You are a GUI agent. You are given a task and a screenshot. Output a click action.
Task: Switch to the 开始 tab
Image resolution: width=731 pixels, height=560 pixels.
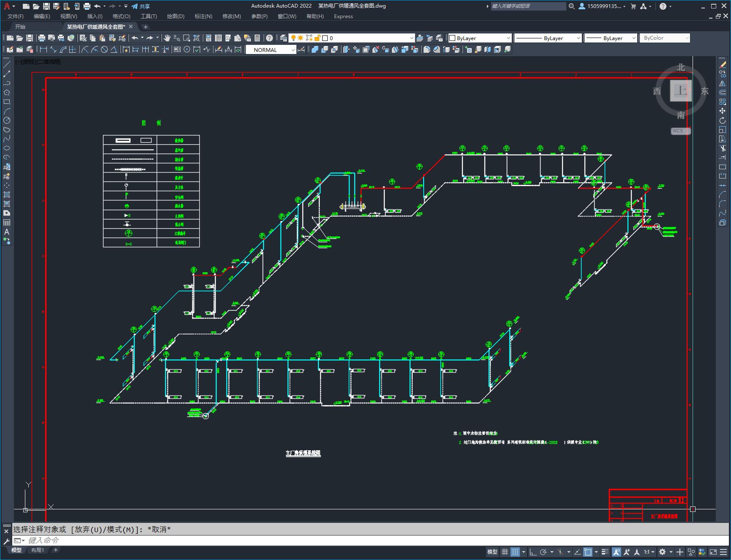click(20, 27)
